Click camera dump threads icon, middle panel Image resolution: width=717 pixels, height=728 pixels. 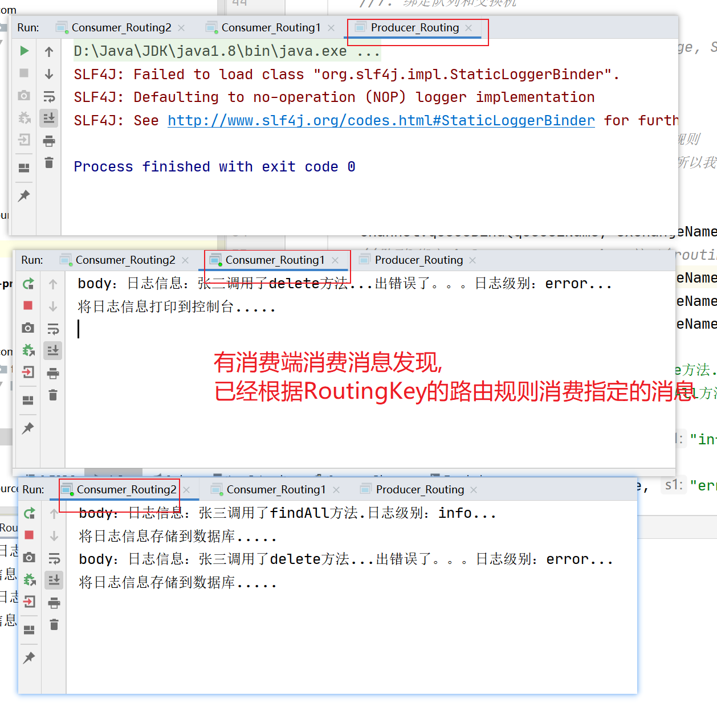pos(28,328)
